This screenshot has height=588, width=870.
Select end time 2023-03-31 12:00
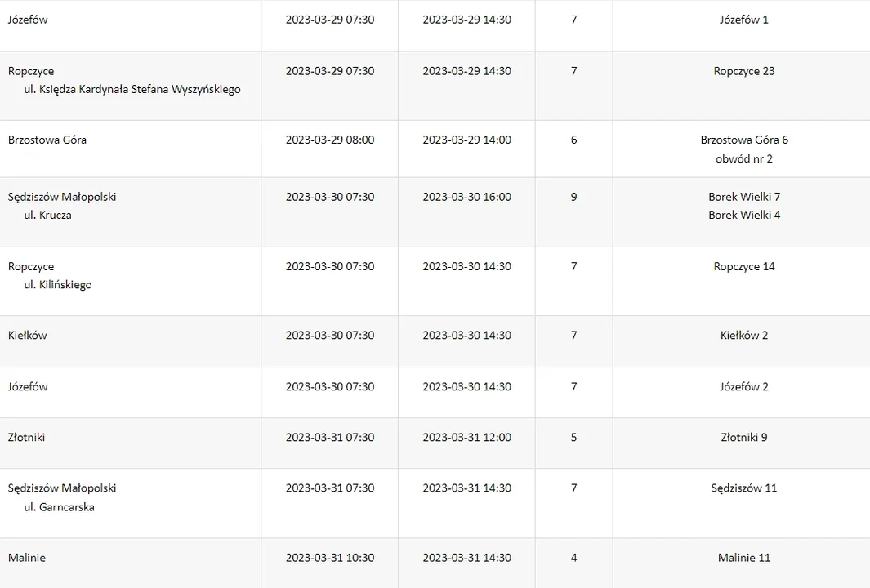click(x=466, y=438)
